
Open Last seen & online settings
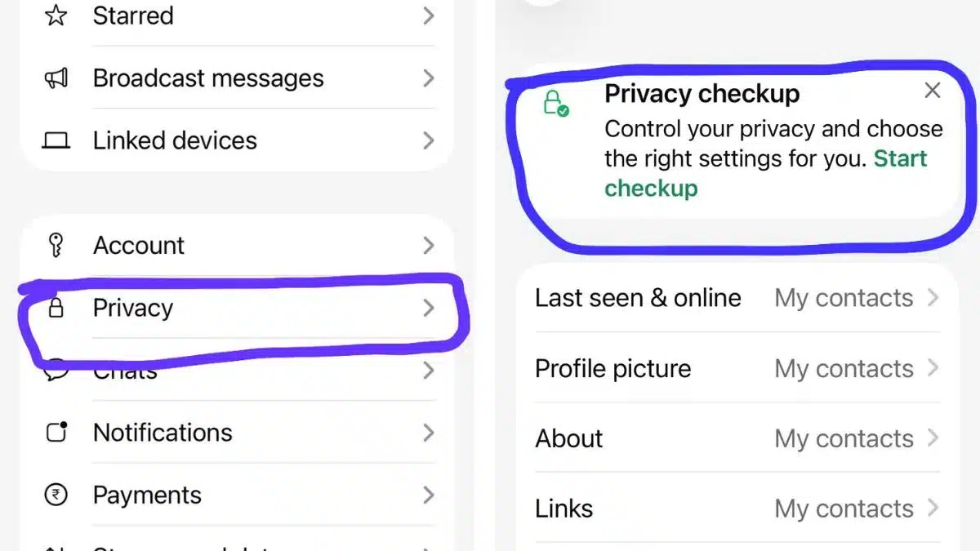637,298
